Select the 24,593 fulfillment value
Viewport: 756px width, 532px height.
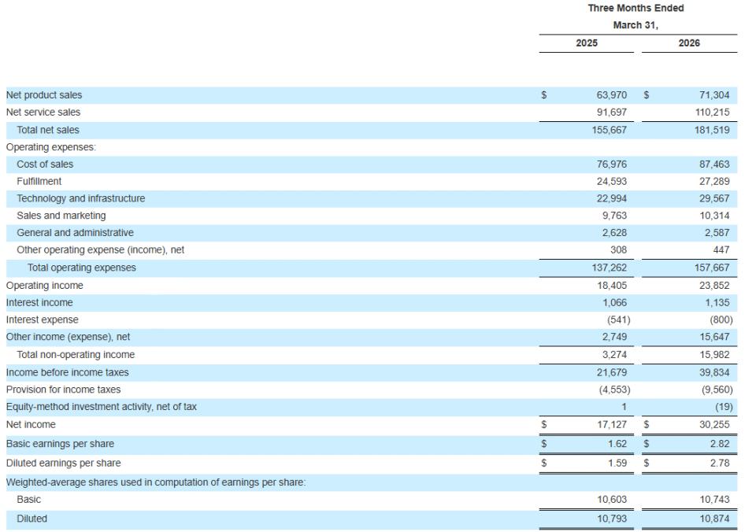click(611, 181)
